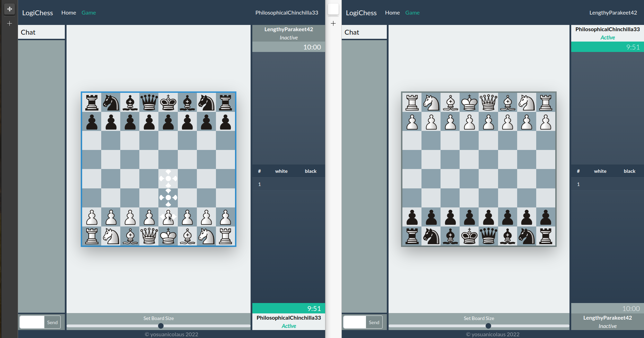Open Home in left window navbar
The width and height of the screenshot is (644, 338).
[x=69, y=12]
